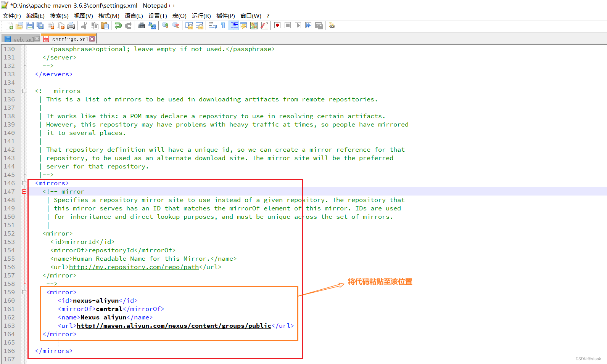Screen dimensions: 607x364
Task: Open the 格式(M) menu
Action: pos(109,16)
